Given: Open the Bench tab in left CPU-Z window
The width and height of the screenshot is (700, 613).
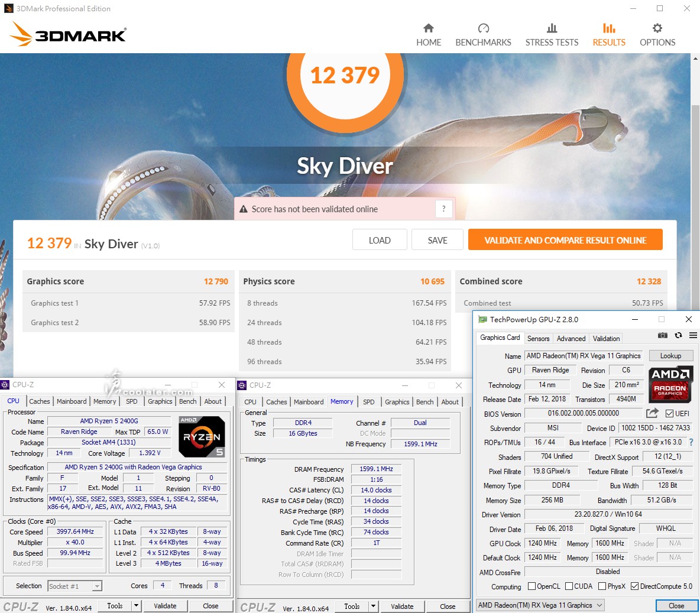Looking at the screenshot, I should [x=187, y=401].
